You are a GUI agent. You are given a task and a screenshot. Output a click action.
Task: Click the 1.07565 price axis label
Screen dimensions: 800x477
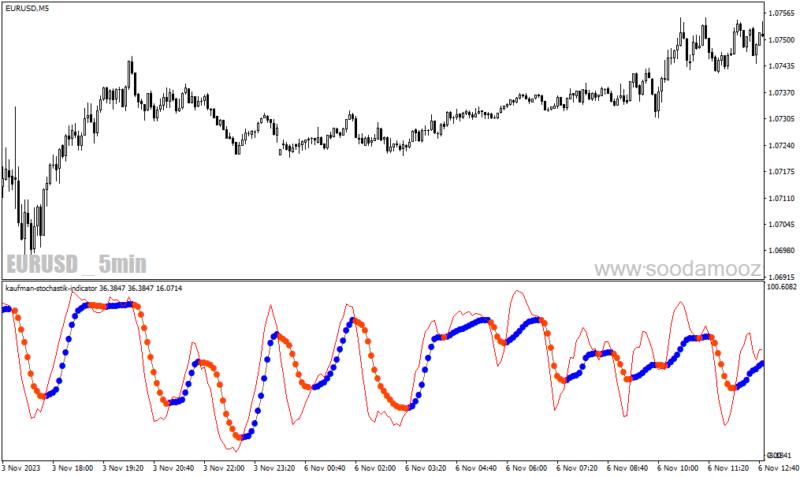click(x=782, y=13)
